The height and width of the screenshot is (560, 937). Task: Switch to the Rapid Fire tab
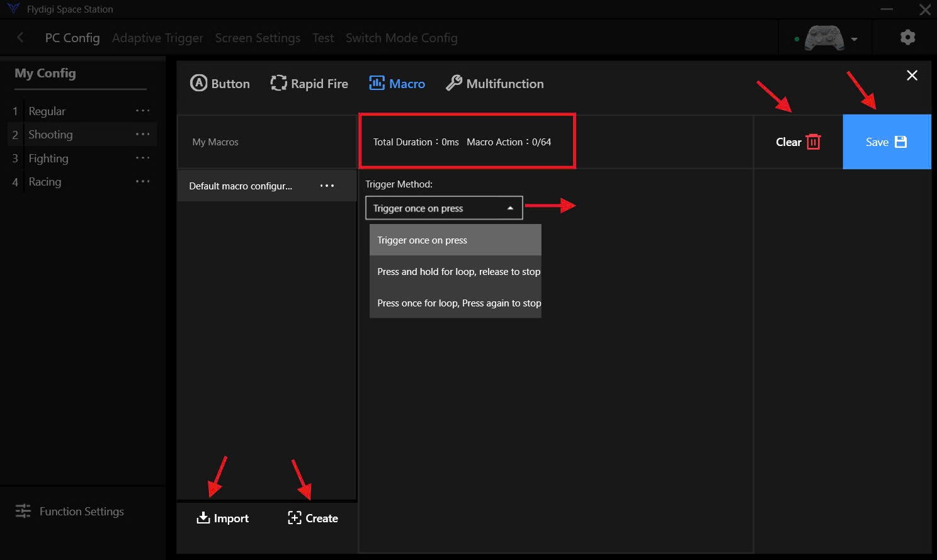(x=309, y=83)
